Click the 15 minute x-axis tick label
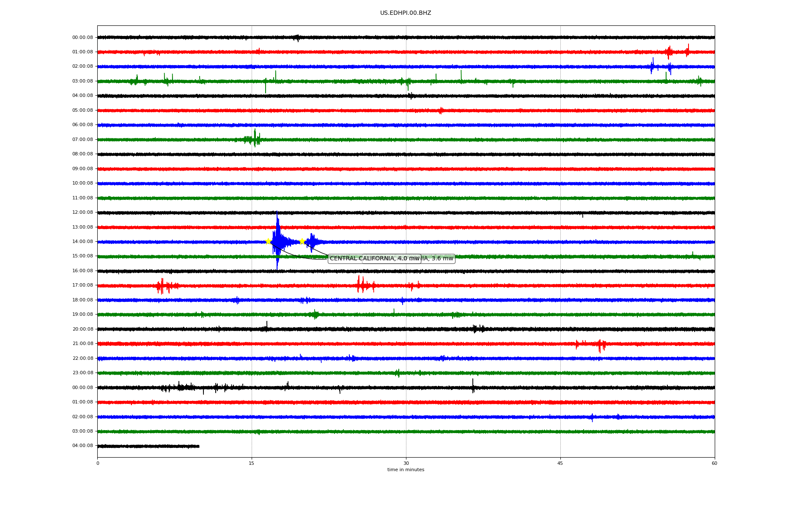 click(252, 463)
